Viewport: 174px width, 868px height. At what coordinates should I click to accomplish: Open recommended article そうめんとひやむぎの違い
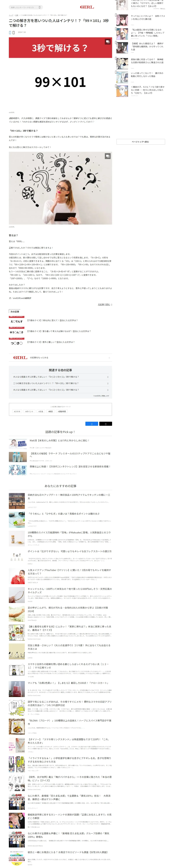point(60,520)
